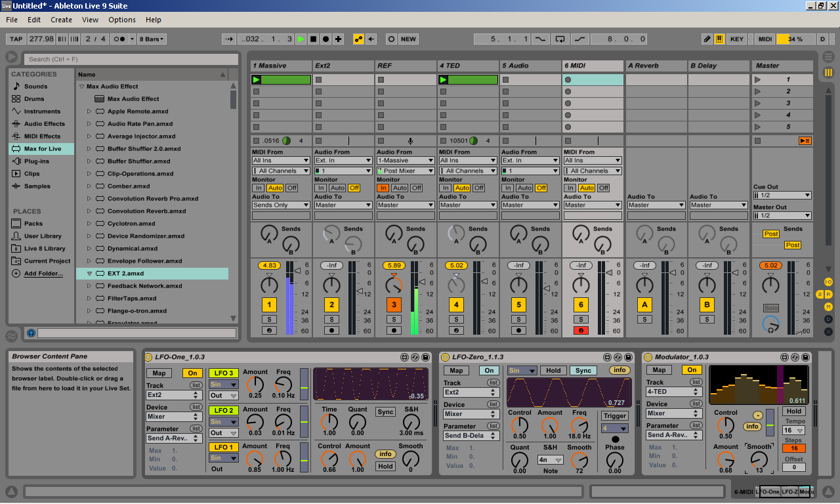Image resolution: width=840 pixels, height=504 pixels.
Task: Toggle the metronome icon
Action: (121, 39)
